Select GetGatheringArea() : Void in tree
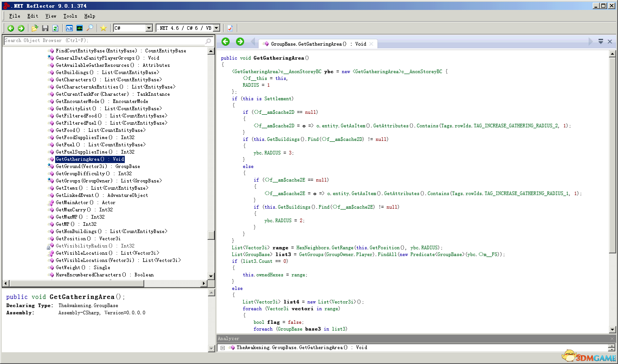Screen dimensions: 618x364 tap(90, 159)
